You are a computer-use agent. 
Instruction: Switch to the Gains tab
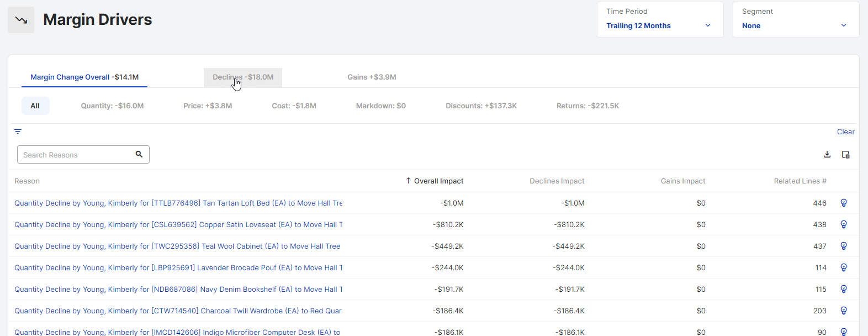tap(372, 77)
